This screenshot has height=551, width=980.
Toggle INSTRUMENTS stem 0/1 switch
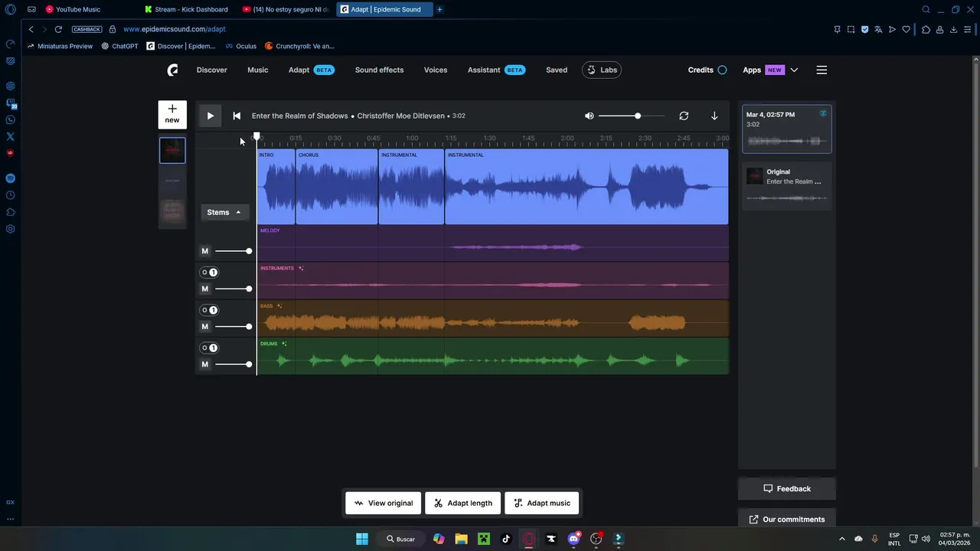point(209,272)
